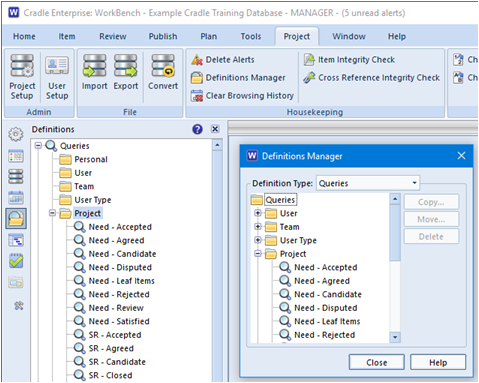The image size is (479, 383).
Task: Open Definitions Manager from ribbon
Action: coord(238,78)
